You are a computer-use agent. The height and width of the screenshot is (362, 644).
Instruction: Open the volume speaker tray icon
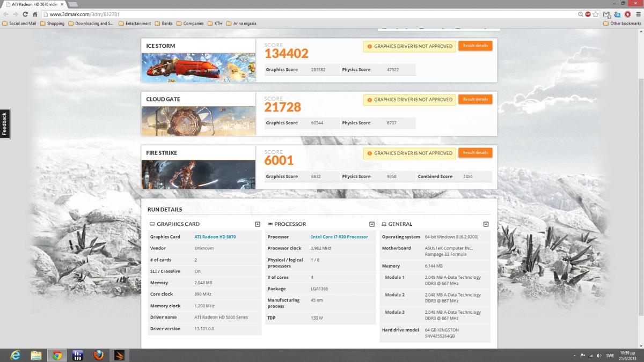pyautogui.click(x=599, y=355)
